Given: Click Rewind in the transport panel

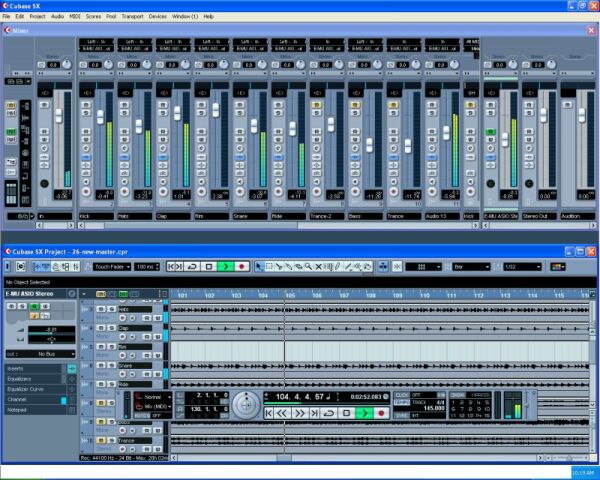Looking at the screenshot, I should (282, 413).
